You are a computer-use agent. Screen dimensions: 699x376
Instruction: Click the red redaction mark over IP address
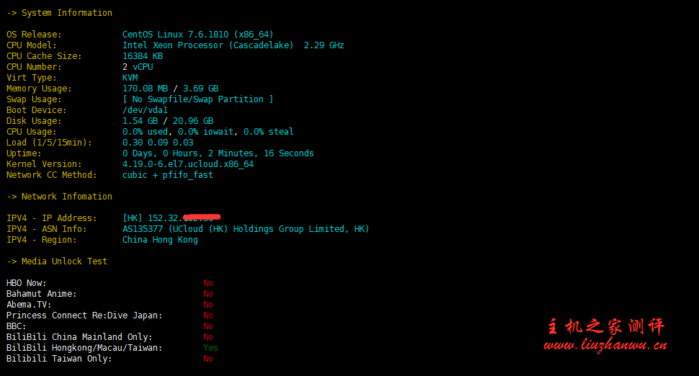pos(201,217)
